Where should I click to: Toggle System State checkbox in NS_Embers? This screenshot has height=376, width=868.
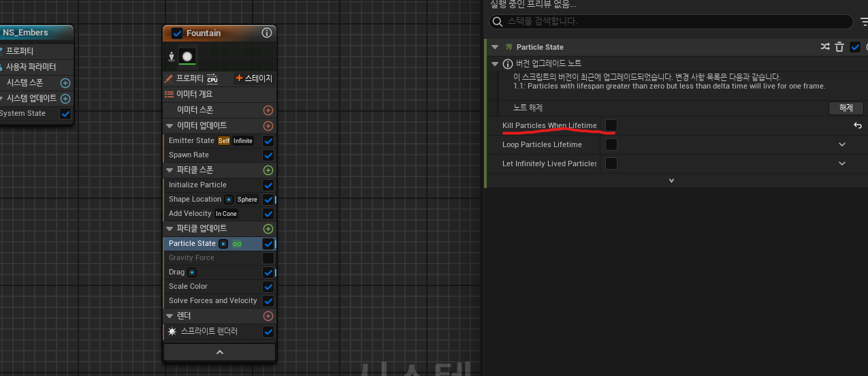pos(65,114)
